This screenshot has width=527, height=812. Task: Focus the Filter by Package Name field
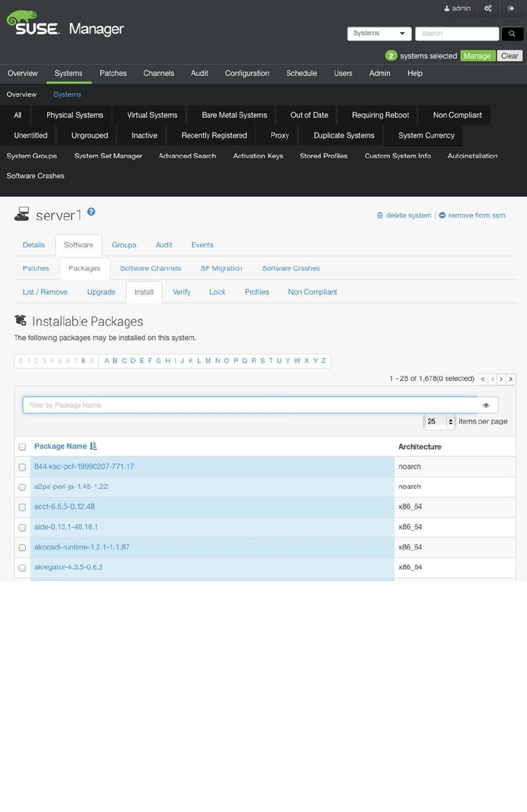251,405
